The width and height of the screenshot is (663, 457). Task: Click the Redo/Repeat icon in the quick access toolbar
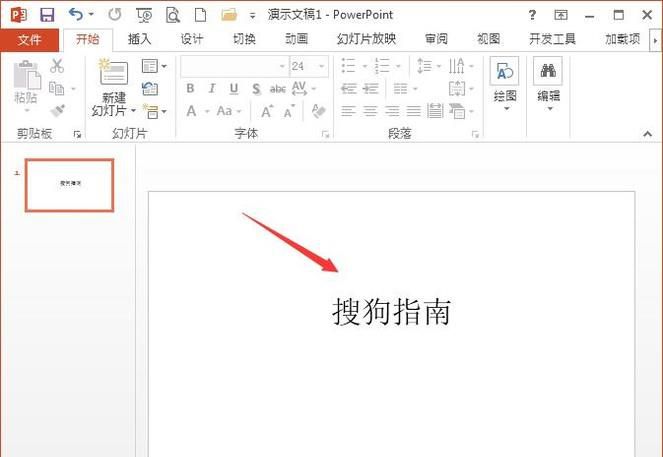coord(115,15)
